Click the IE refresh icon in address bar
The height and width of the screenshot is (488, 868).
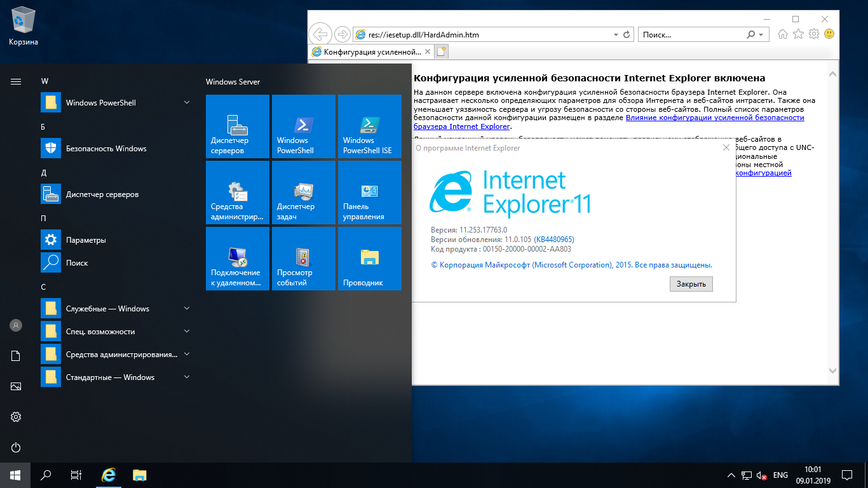coord(627,34)
